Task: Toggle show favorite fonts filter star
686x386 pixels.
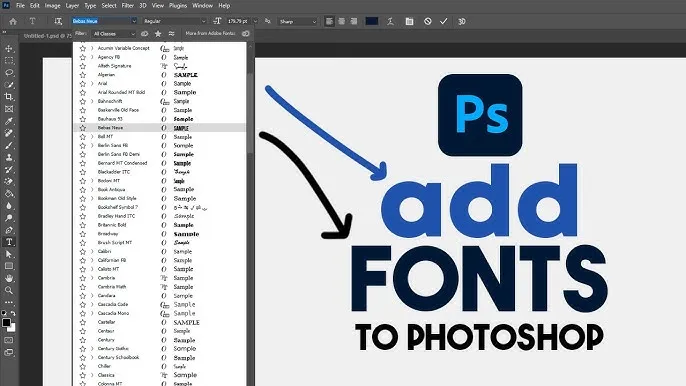Action: point(158,34)
